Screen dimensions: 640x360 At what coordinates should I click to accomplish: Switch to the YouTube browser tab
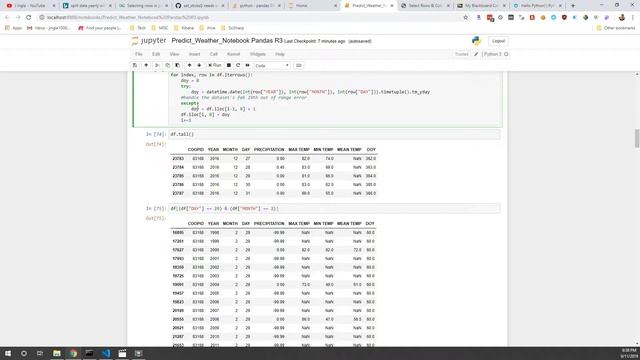pyautogui.click(x=31, y=6)
